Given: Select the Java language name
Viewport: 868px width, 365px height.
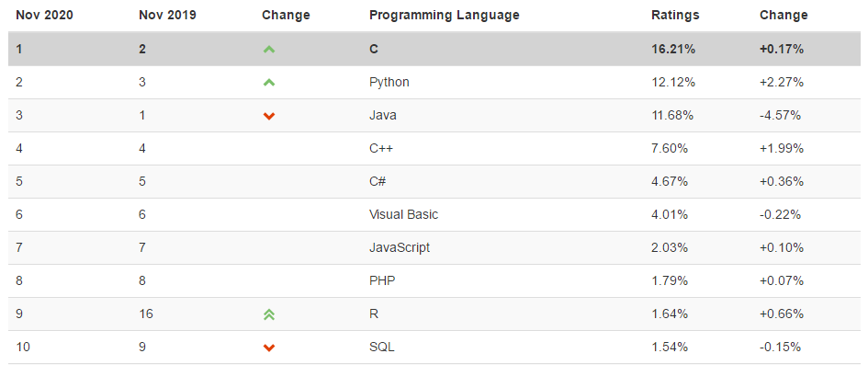Looking at the screenshot, I should coord(382,116).
